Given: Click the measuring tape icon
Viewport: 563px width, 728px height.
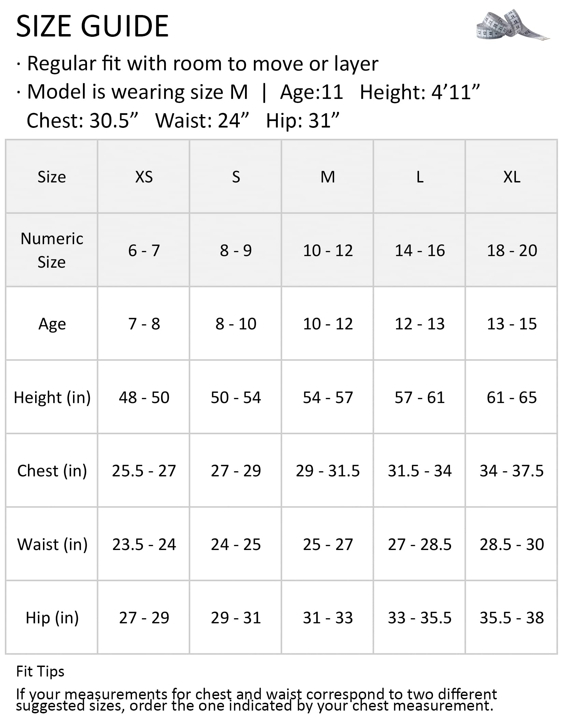Looking at the screenshot, I should click(513, 25).
